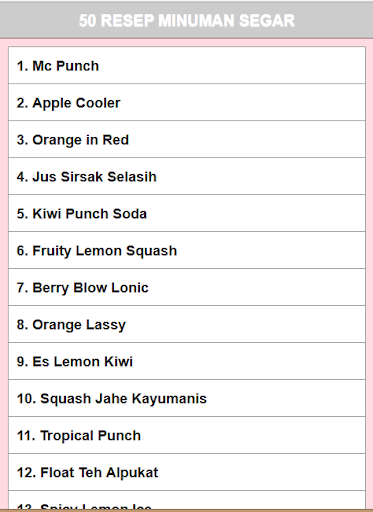Image resolution: width=373 pixels, height=512 pixels.
Task: Open the Berry Blow Lonic item
Action: (x=187, y=287)
